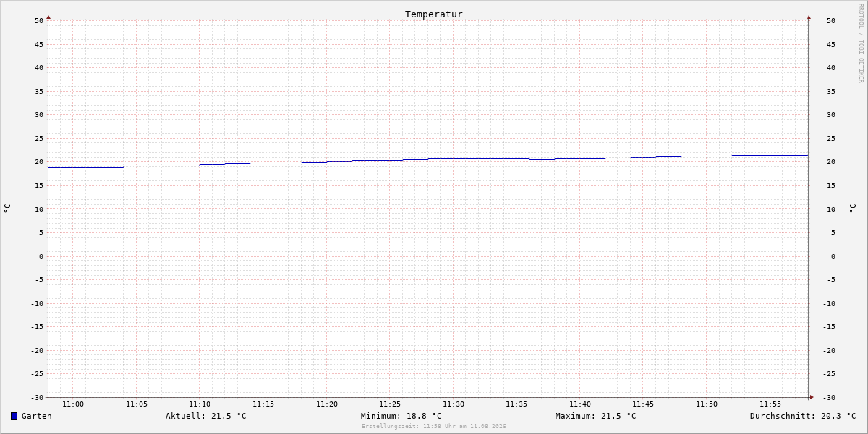Click the 11:00 time axis label

(x=73, y=404)
